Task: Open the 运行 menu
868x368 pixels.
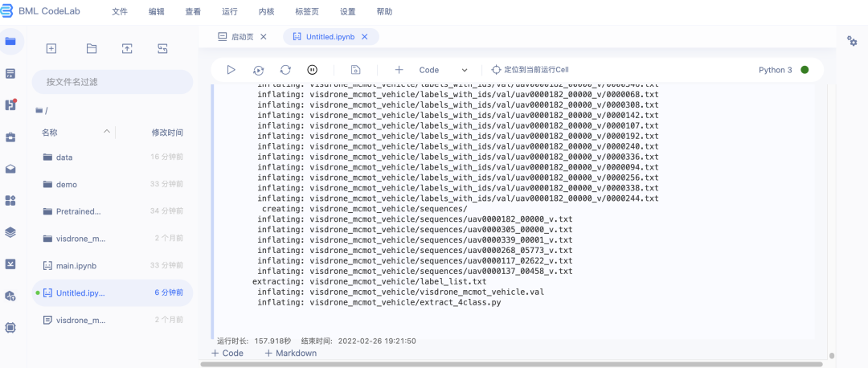Action: pos(230,11)
